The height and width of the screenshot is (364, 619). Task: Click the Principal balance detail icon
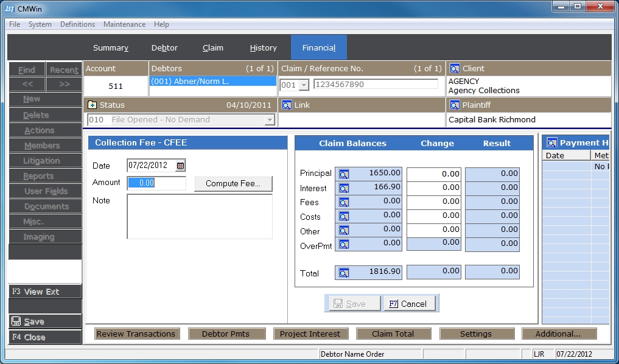pos(344,174)
